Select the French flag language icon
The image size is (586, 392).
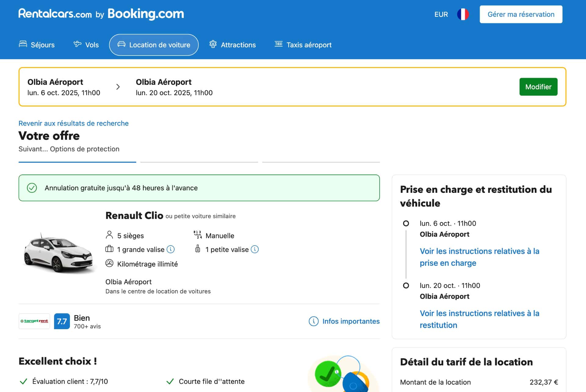coord(463,14)
